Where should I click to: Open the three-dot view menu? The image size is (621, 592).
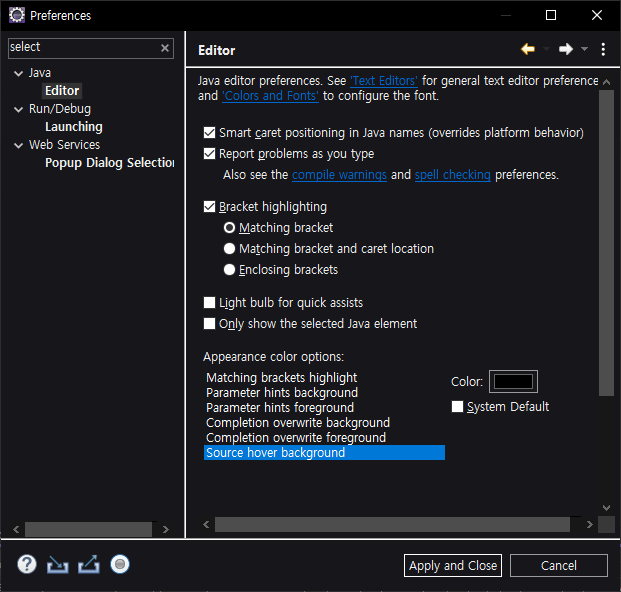[603, 49]
